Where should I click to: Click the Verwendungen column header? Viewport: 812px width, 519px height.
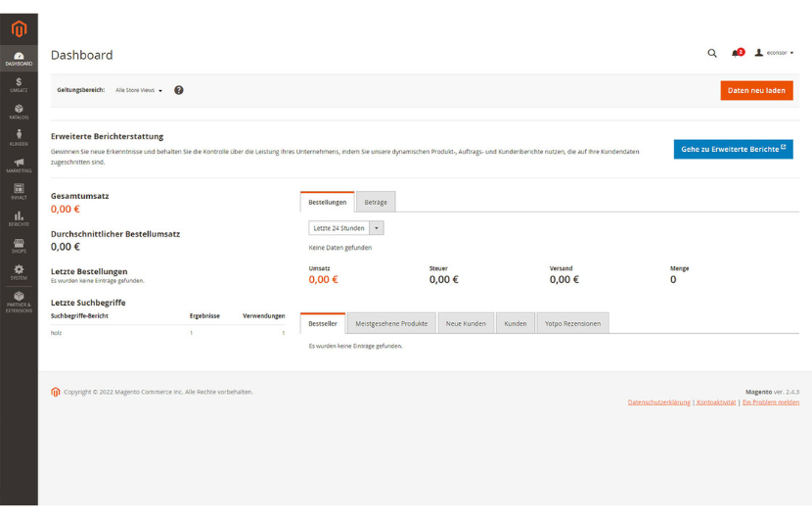pos(263,315)
